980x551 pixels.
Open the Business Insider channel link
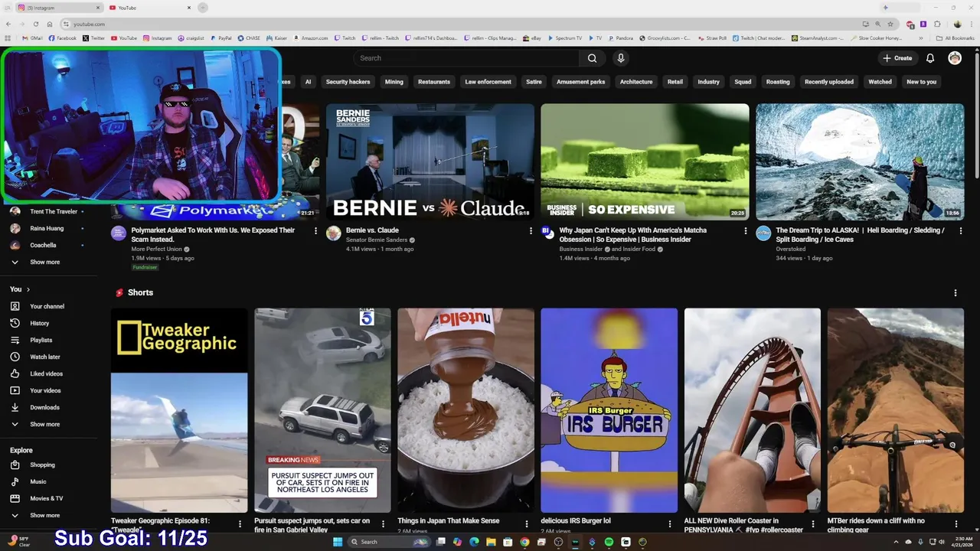coord(580,249)
